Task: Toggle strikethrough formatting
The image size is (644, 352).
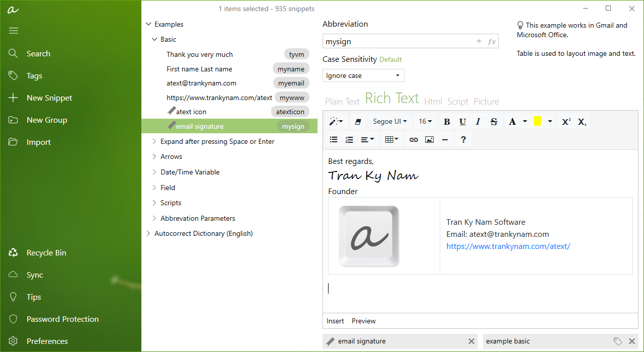Action: [494, 121]
